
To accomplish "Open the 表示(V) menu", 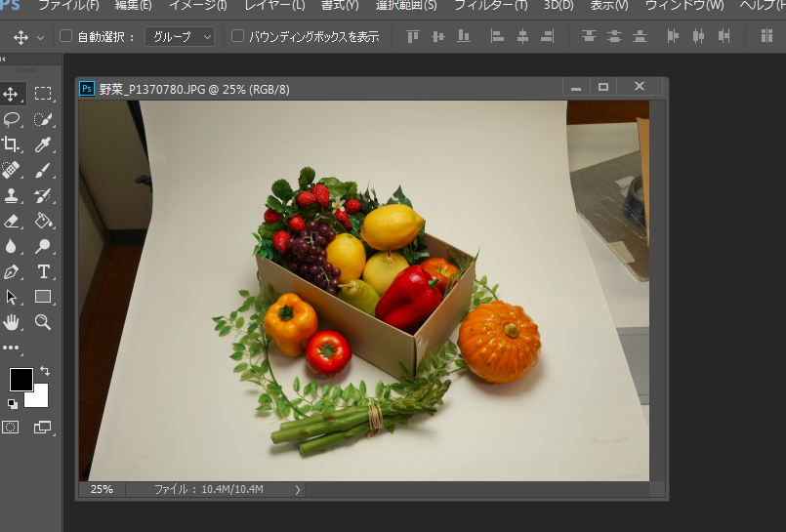I will coord(609,6).
